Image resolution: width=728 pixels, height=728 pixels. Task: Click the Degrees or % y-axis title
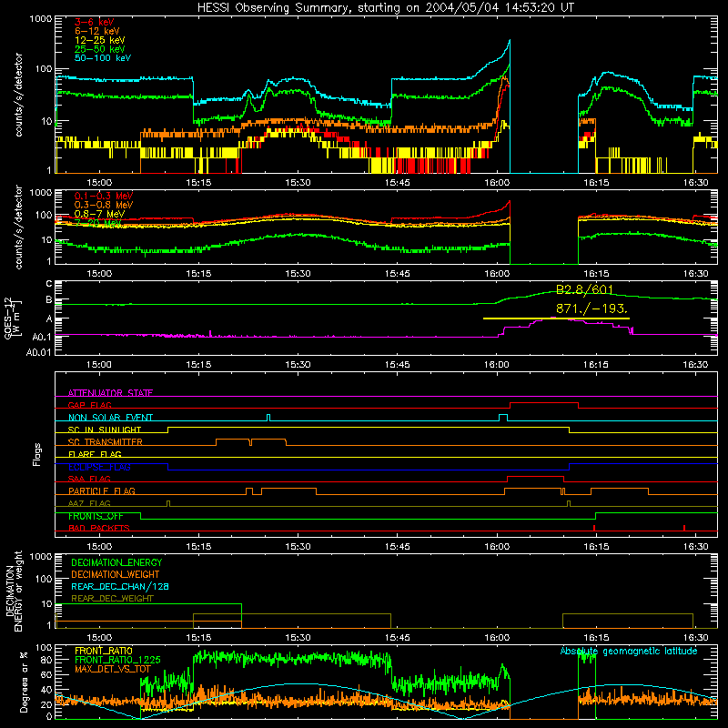click(x=23, y=682)
